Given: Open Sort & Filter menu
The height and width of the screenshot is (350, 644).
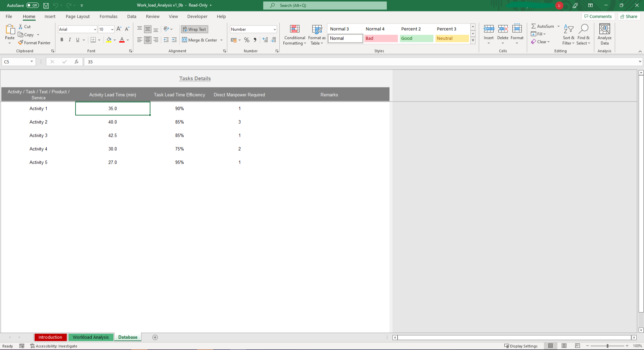Looking at the screenshot, I should [x=568, y=34].
